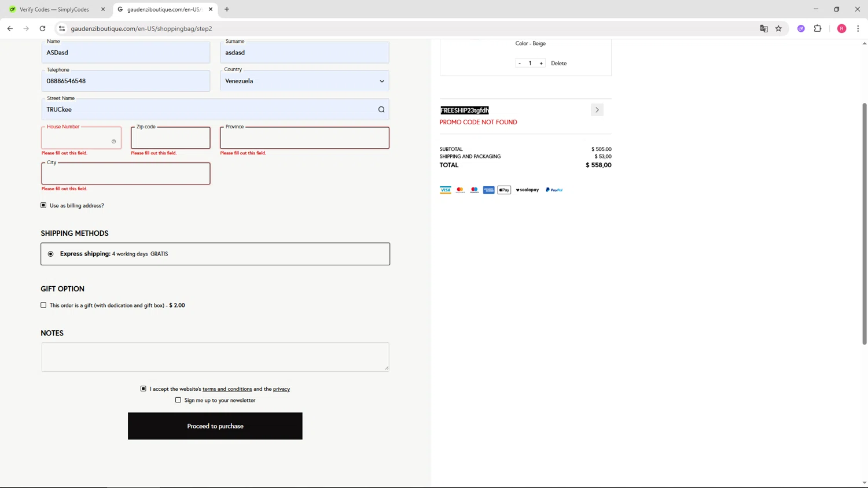
Task: Delete the item from the bag
Action: (x=559, y=63)
